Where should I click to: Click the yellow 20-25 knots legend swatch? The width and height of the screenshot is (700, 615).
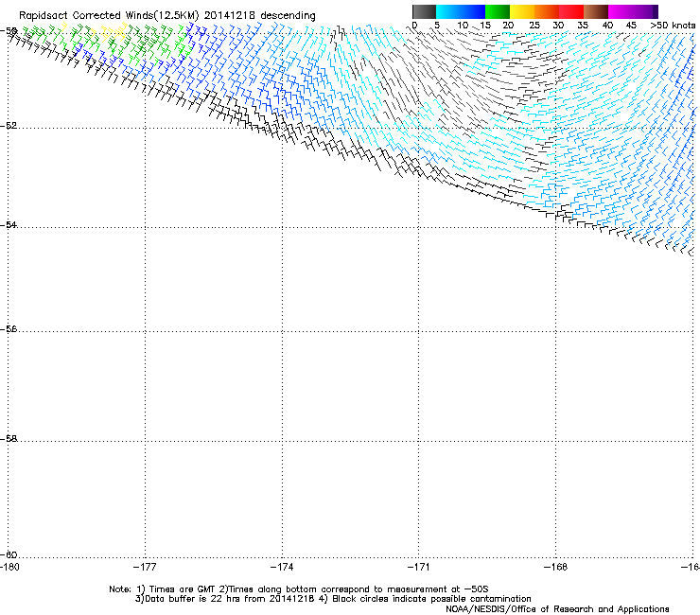522,11
